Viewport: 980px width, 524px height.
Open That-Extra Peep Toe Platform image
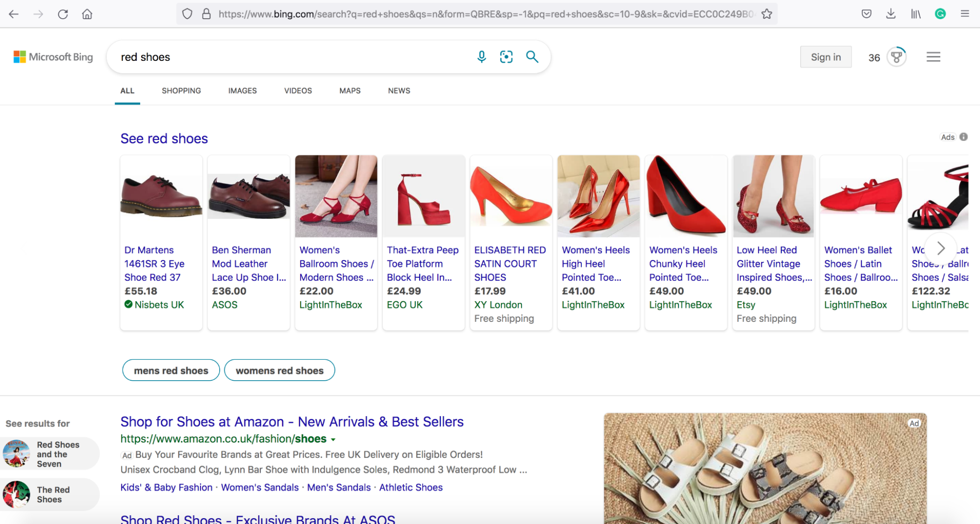(424, 196)
